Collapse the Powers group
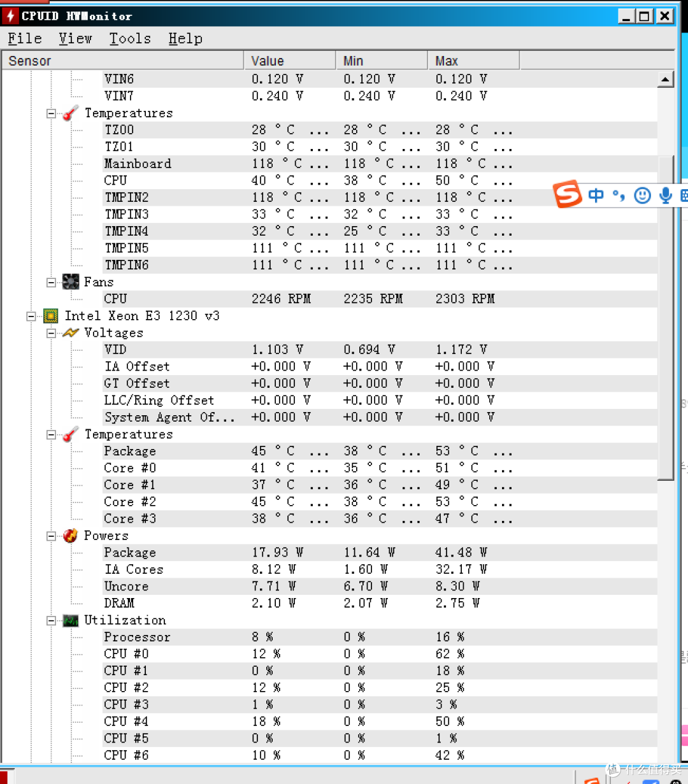 (51, 536)
